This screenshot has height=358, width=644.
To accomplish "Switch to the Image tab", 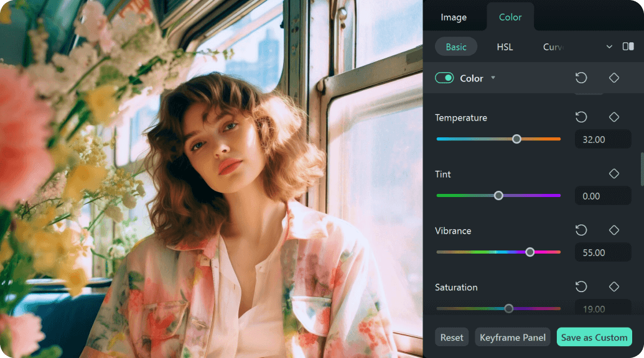I will 454,17.
